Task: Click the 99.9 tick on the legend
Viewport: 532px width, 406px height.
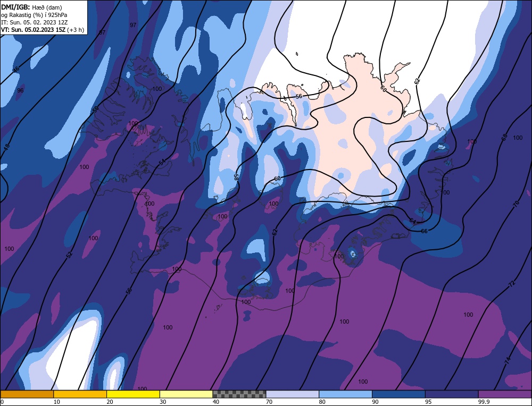Action: click(x=484, y=402)
